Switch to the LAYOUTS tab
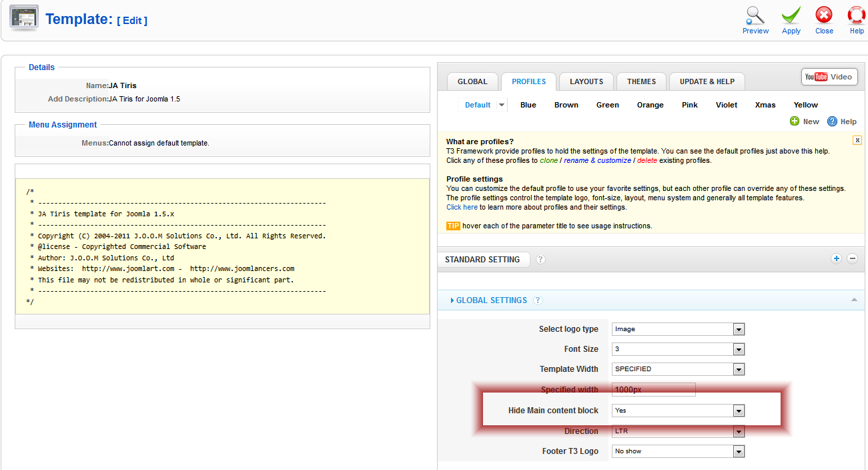 [586, 81]
